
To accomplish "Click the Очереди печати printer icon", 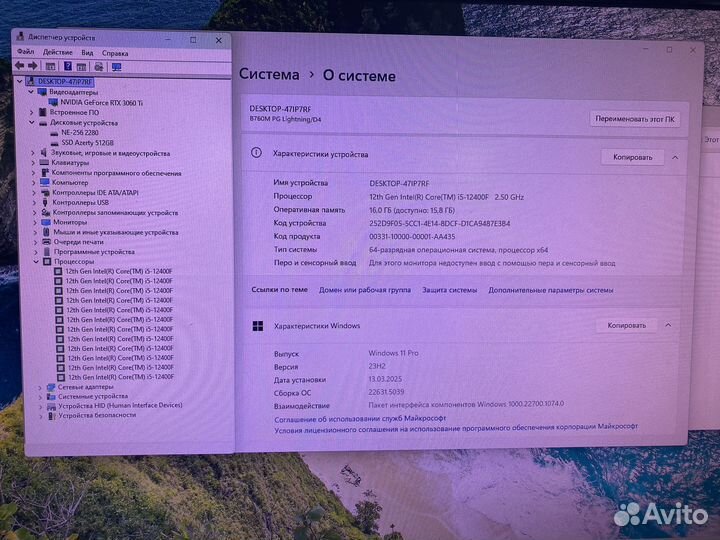I will coord(46,242).
